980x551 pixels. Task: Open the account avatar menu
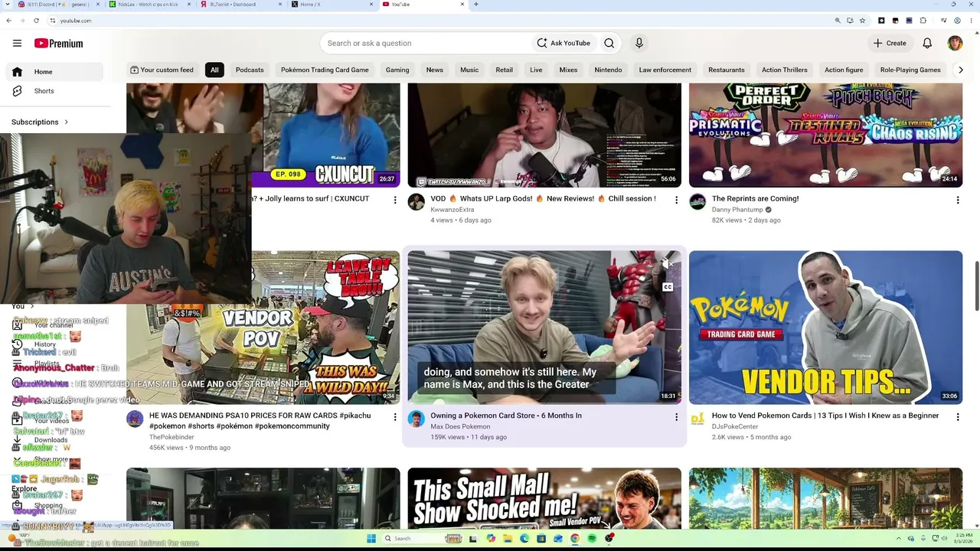tap(955, 44)
